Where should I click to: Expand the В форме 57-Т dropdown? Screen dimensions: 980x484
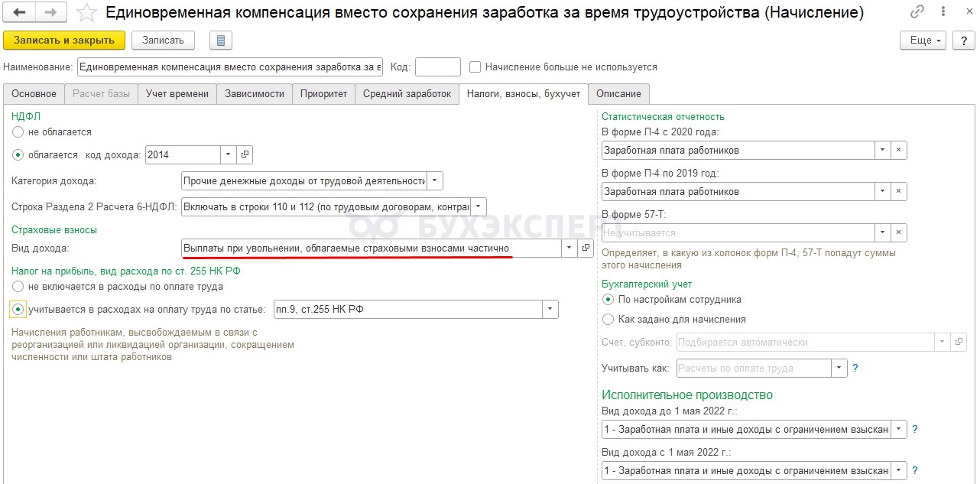coord(883,232)
